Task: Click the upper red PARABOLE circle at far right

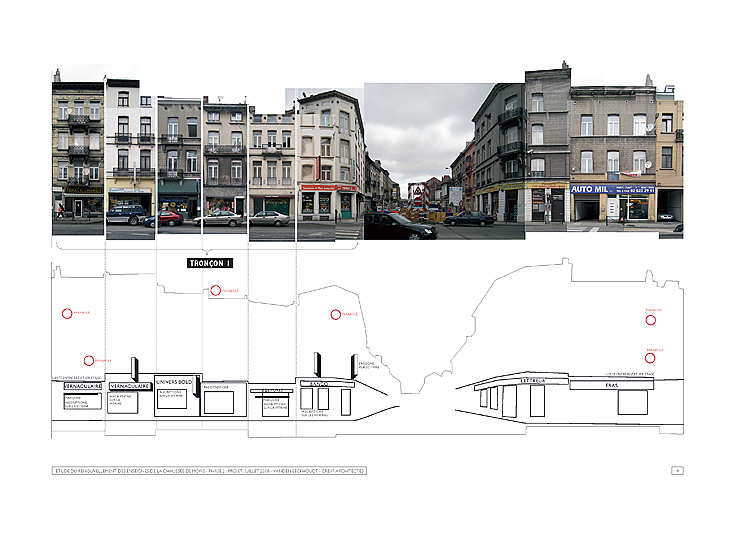Action: point(651,320)
